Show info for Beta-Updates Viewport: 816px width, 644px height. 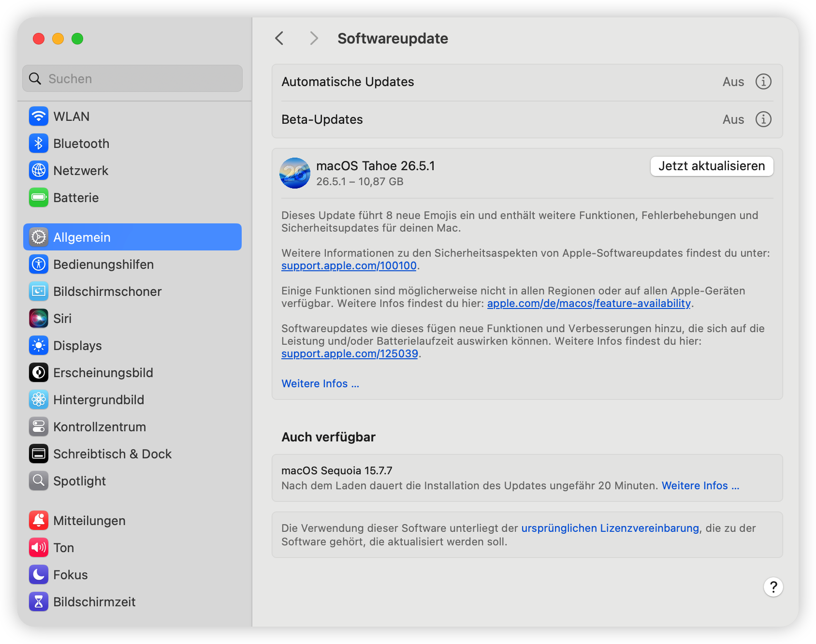(763, 119)
